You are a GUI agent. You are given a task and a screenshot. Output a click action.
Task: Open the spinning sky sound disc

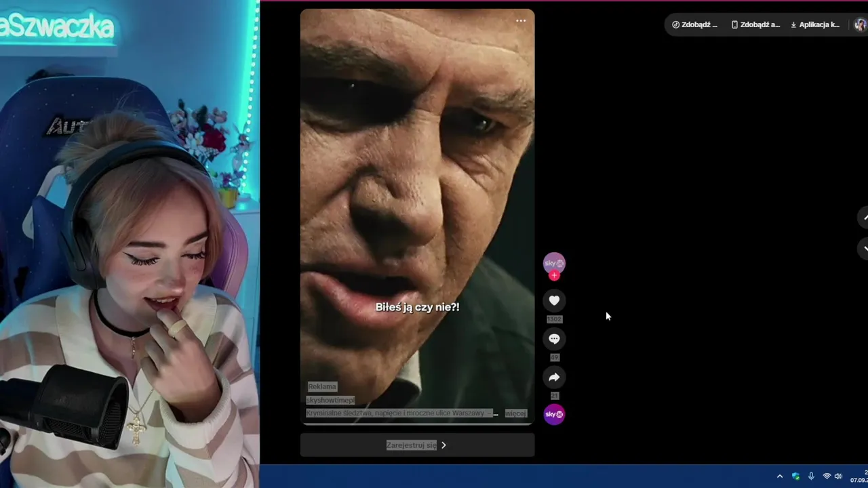tap(554, 414)
